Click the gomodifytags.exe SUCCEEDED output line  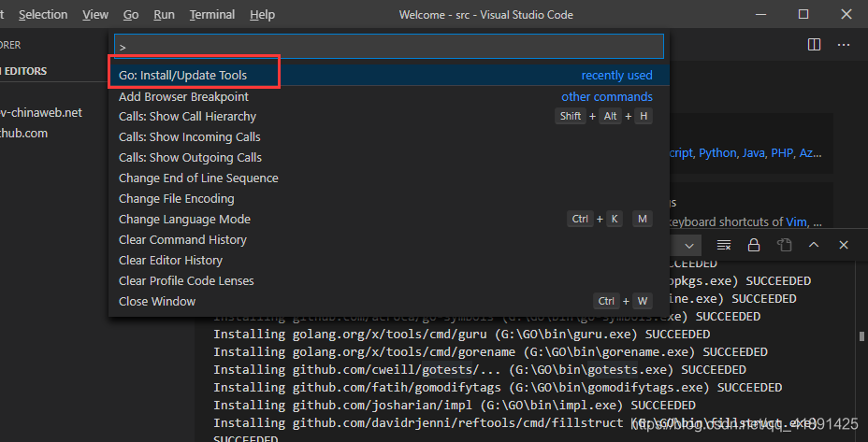[498, 387]
